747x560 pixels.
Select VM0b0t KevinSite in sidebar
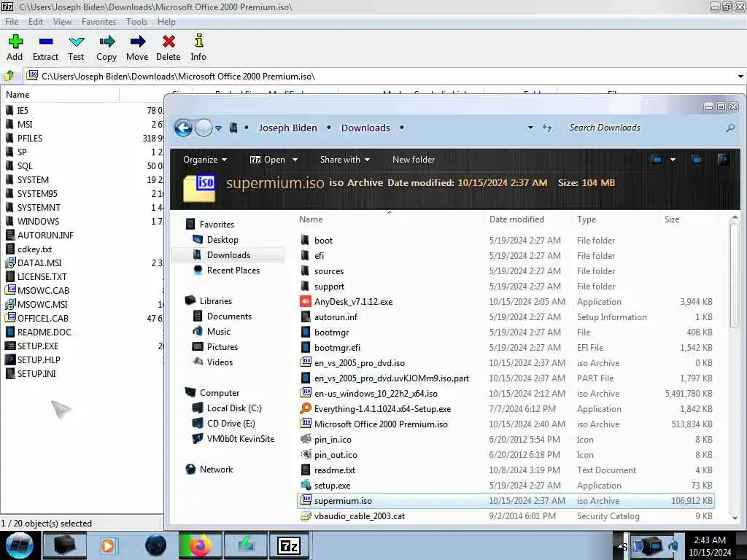(241, 439)
